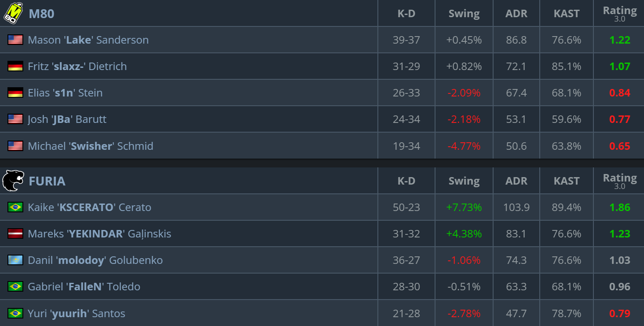Viewport: 644px width, 326px height.
Task: Click the Kazakhstan flag beside molodoy
Action: pyautogui.click(x=15, y=260)
